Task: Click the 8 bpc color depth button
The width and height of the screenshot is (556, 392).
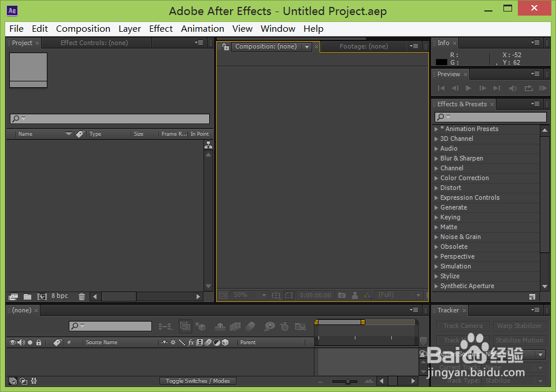Action: coord(60,296)
